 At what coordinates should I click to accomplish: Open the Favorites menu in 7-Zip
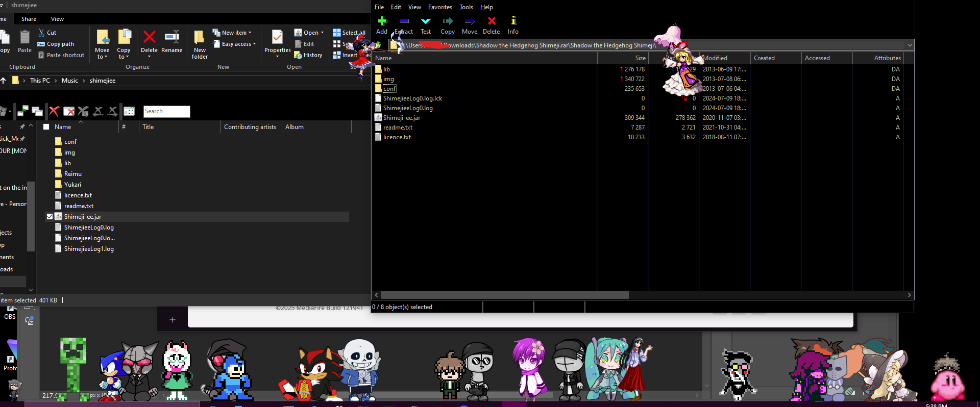click(x=440, y=7)
